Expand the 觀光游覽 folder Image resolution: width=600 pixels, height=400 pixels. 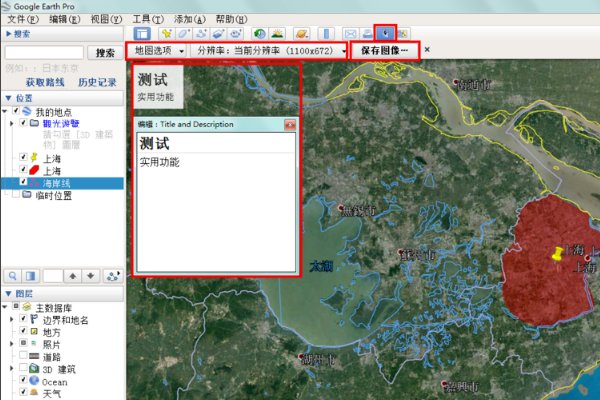click(x=11, y=123)
